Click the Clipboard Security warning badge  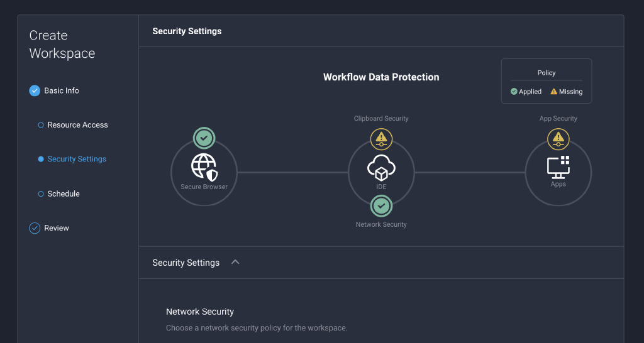point(381,139)
